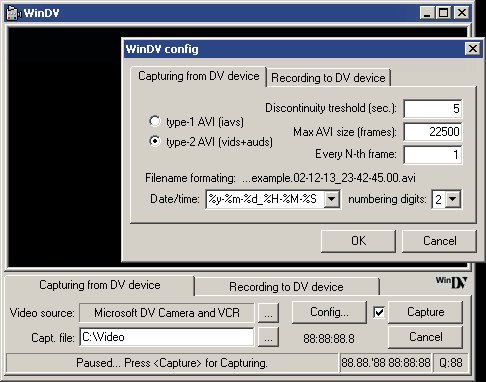The image size is (486, 382).
Task: Click the 88:88:88.8 timecode display
Action: pos(329,339)
